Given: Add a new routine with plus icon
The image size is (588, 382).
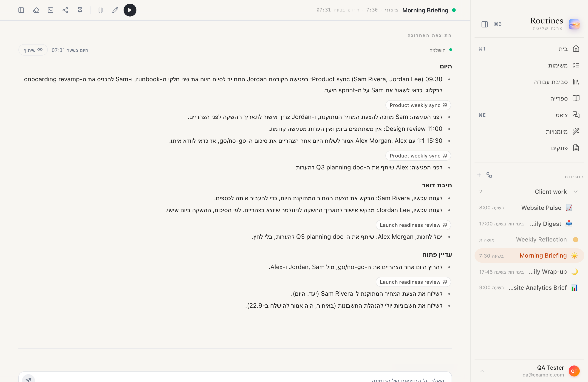Looking at the screenshot, I should [x=479, y=175].
